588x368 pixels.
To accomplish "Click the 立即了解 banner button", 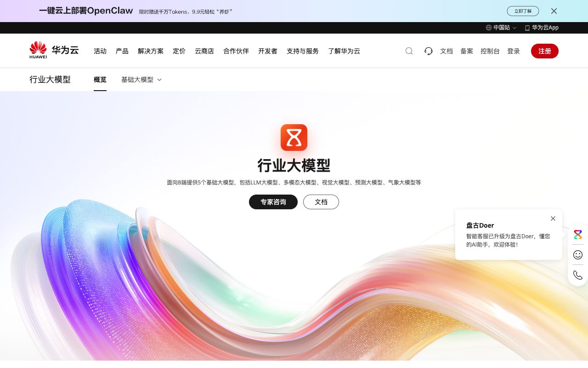I will point(523,11).
